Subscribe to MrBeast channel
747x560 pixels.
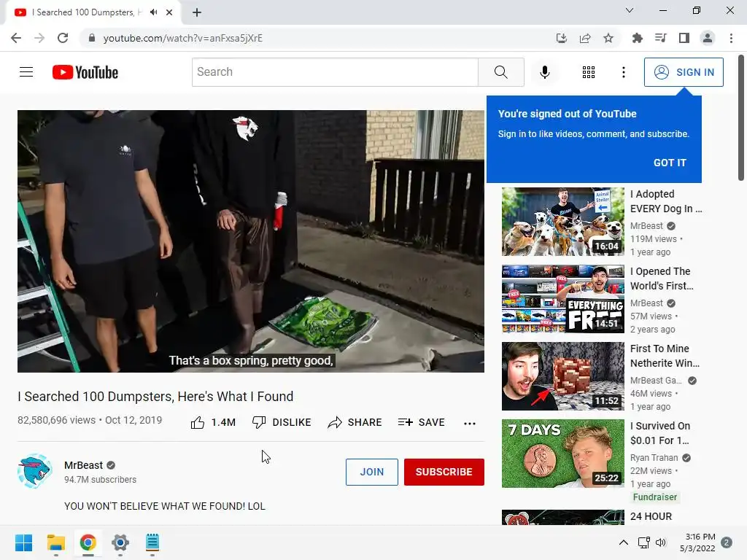(444, 472)
